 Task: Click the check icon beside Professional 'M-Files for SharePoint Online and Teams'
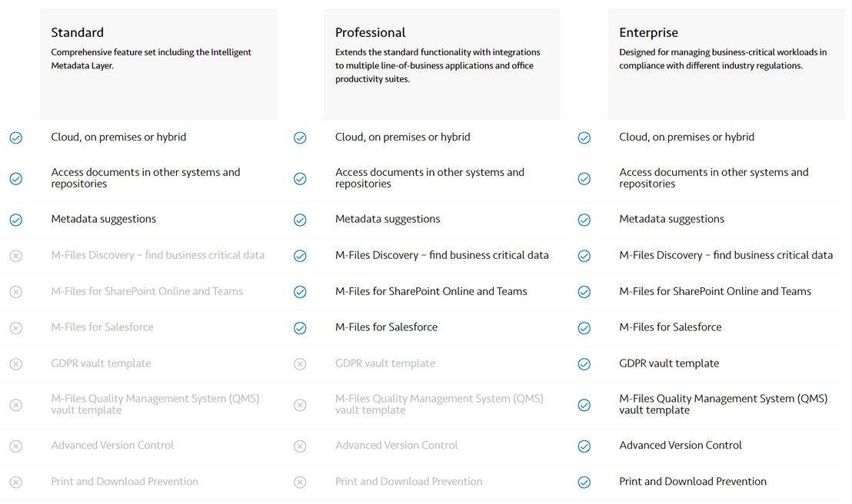tap(300, 292)
